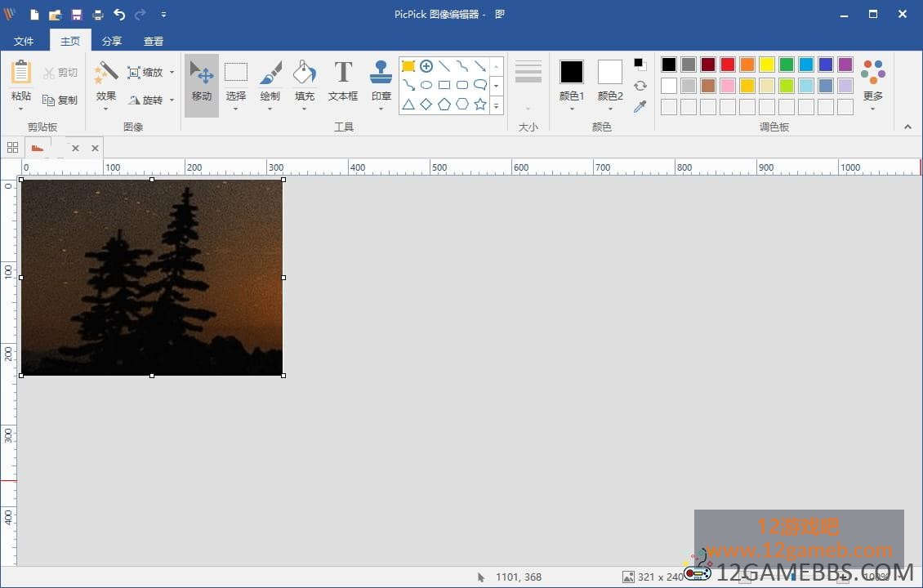Pick the red swatch in the palette
923x588 pixels.
[728, 65]
